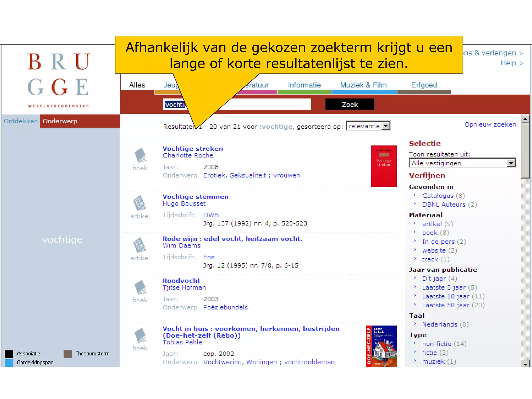Screen dimensions: 532x399
Task: Click the Poëziebundels subject link
Action: coord(225,307)
